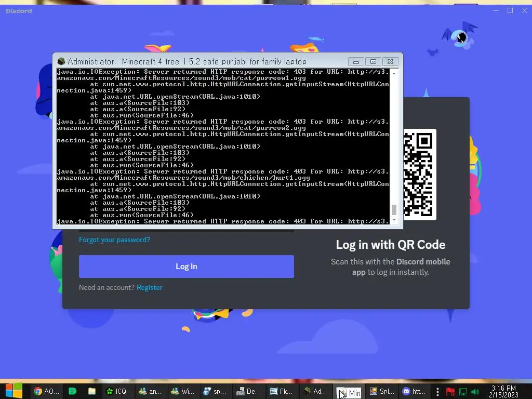
Task: Open the ICQ taskbar item
Action: point(116,391)
